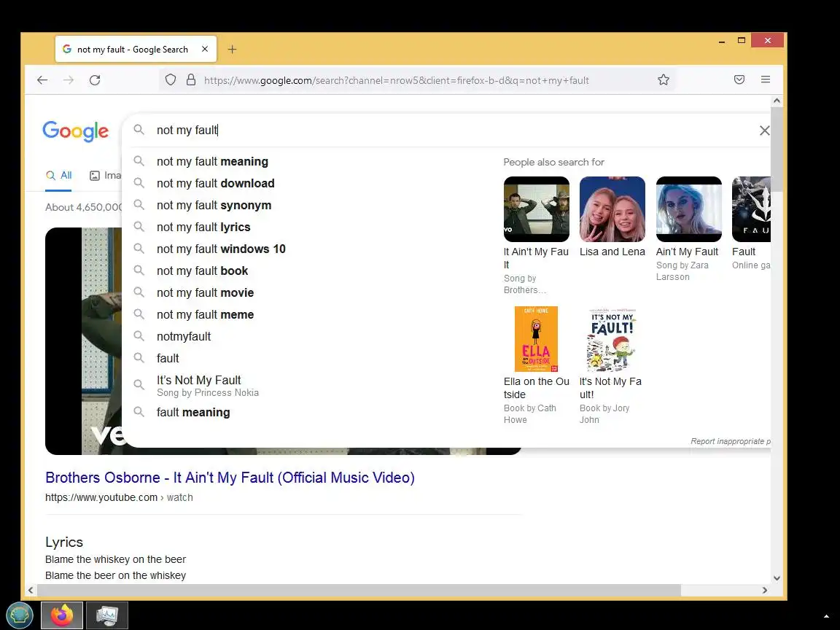Screen dimensions: 840x630
Task: Open the Pocket save icon
Action: (739, 79)
